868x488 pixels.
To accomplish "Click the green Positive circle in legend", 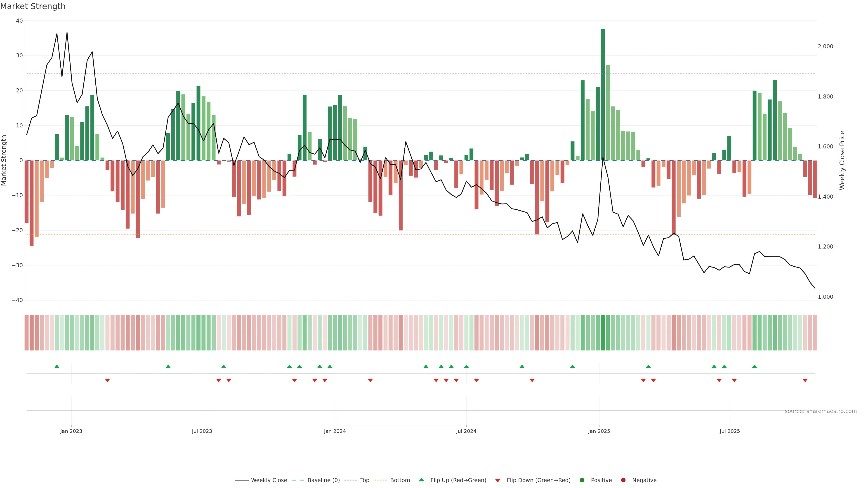I will point(582,480).
